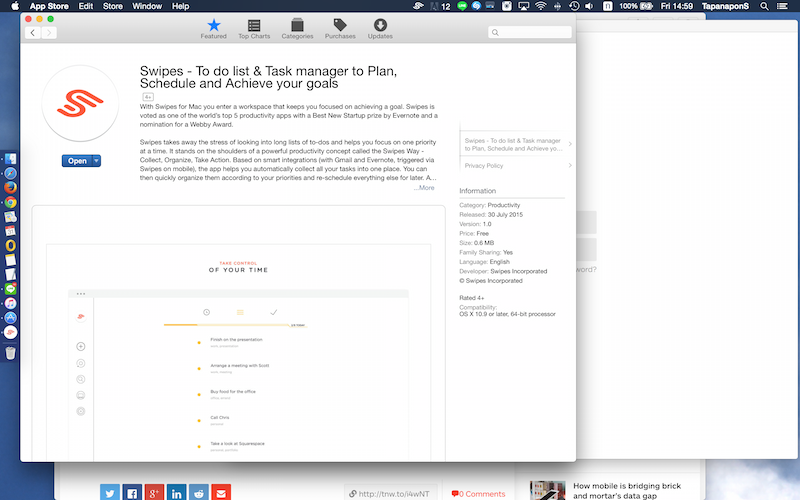Click the Swipes screenshot preview
This screenshot has height=500, width=800.
(x=238, y=334)
